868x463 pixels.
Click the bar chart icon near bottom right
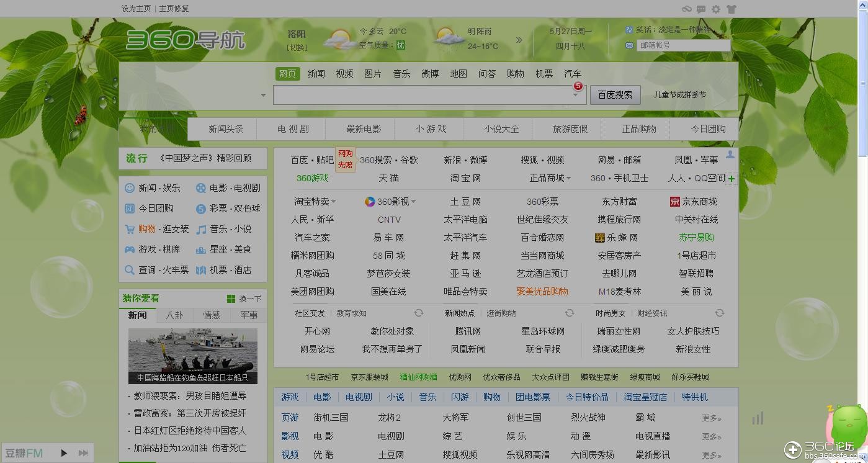pyautogui.click(x=758, y=418)
